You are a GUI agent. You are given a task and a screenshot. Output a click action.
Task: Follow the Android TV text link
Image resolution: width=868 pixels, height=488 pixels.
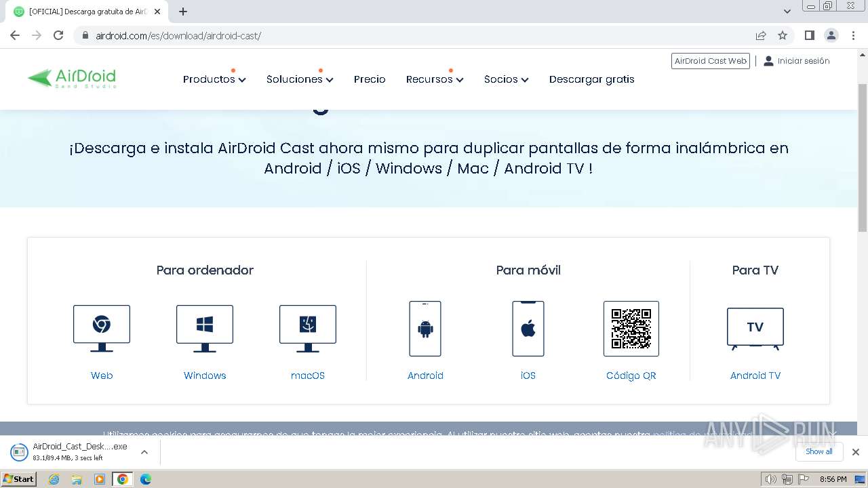(x=755, y=375)
